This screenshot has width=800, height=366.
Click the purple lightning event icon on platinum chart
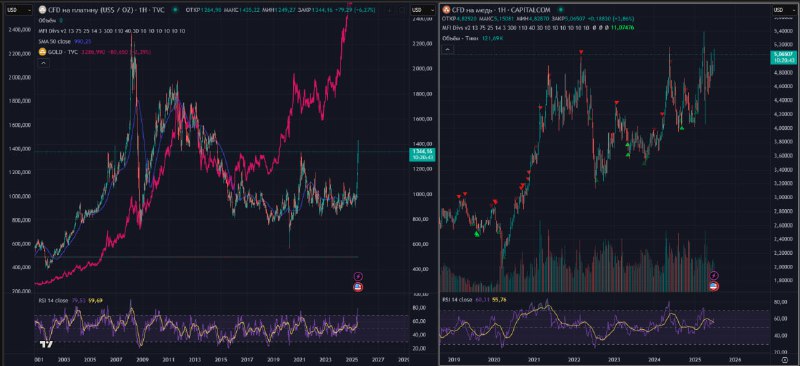click(x=358, y=276)
